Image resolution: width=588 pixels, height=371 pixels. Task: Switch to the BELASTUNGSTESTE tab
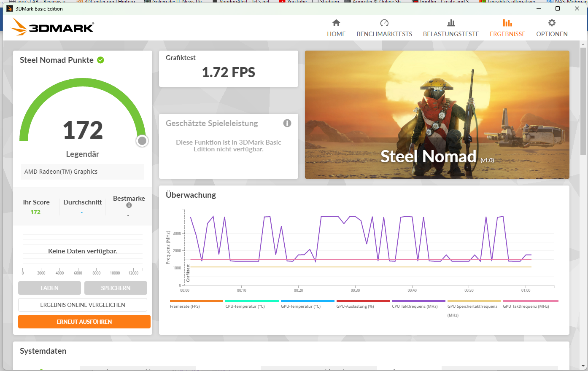451,28
